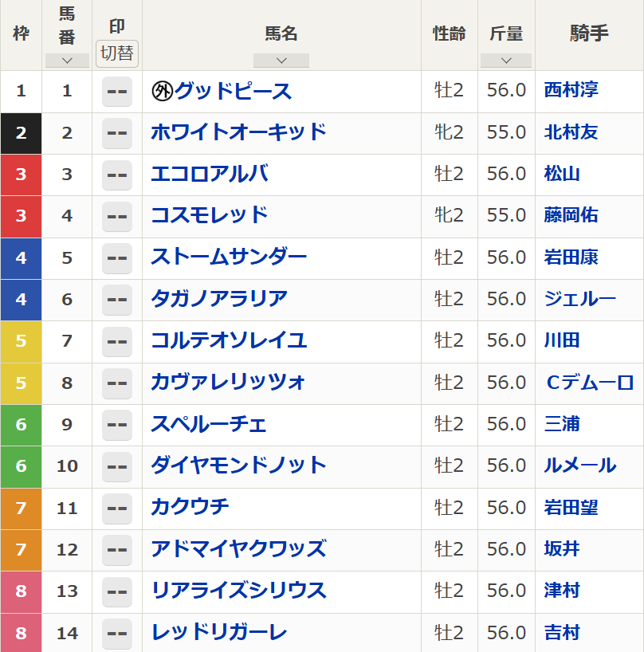Set the mark for カクウチ row
This screenshot has height=652, width=644.
click(117, 508)
